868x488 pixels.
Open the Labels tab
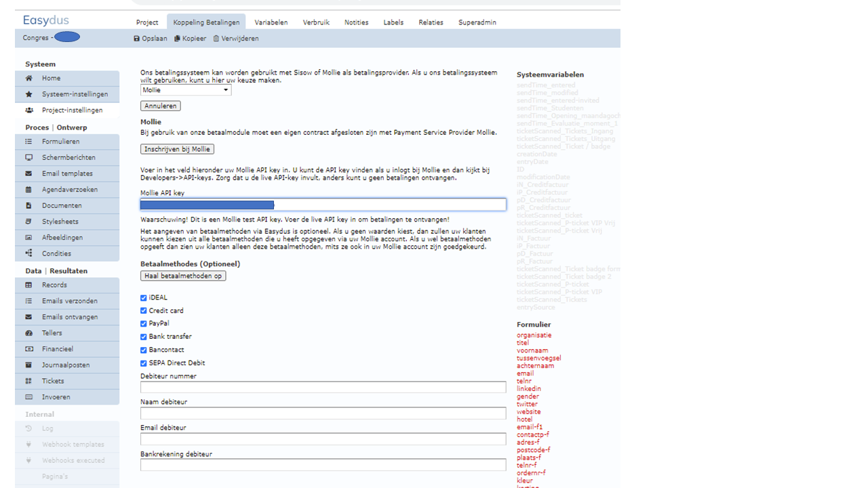(x=393, y=22)
